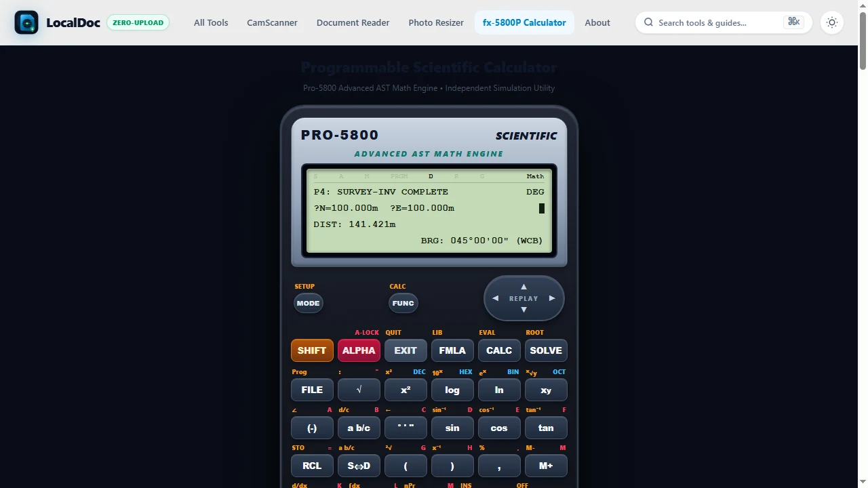Open the About page
Viewport: 868px width, 488px height.
pyautogui.click(x=597, y=22)
